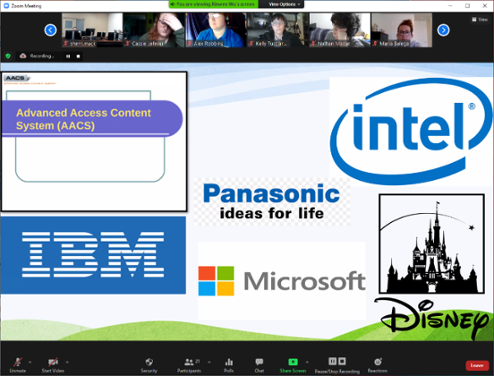494x376 pixels.
Task: Stop the recording from bottom toolbar
Action: [x=342, y=361]
